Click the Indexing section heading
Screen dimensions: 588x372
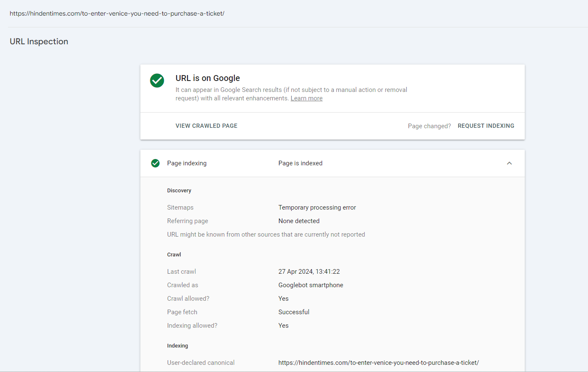point(177,346)
